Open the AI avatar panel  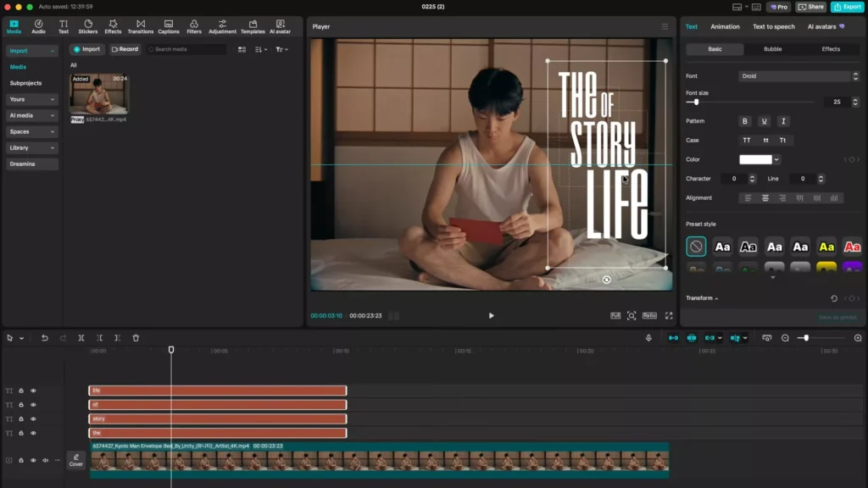[280, 26]
